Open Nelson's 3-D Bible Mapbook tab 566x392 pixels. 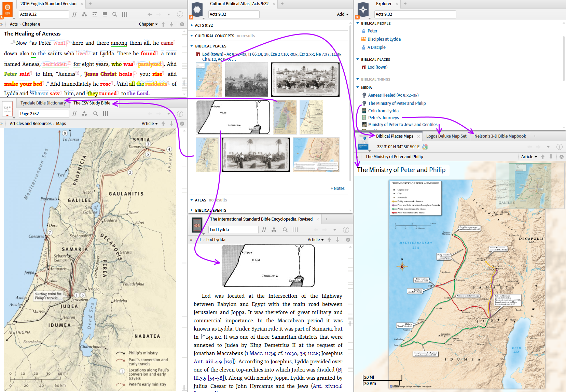pos(500,136)
